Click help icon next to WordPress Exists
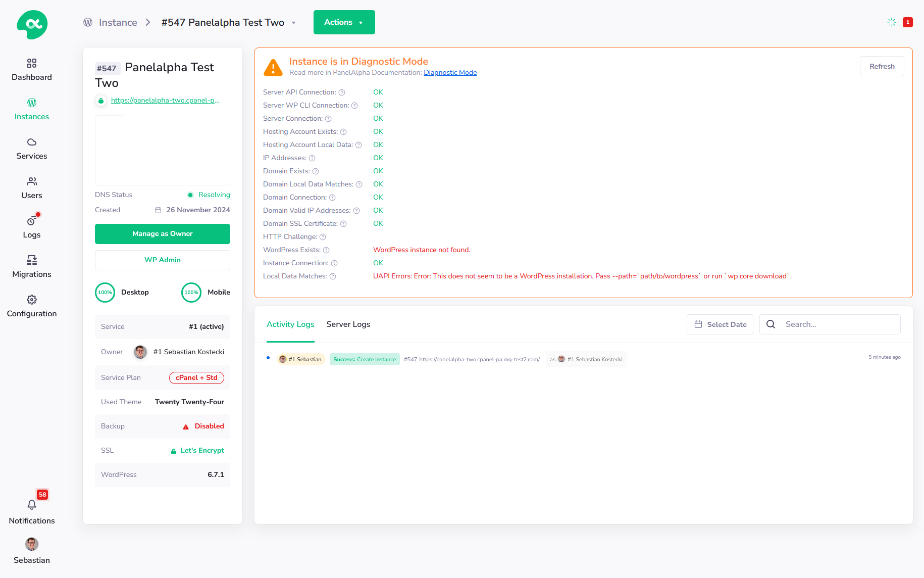The height and width of the screenshot is (578, 924). [x=326, y=250]
